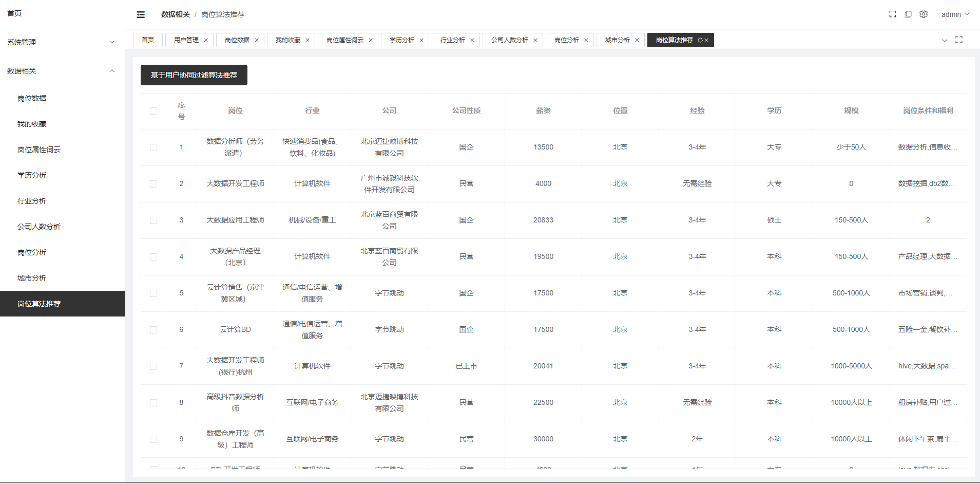Expand the 系统管理 sidebar menu

(63, 42)
